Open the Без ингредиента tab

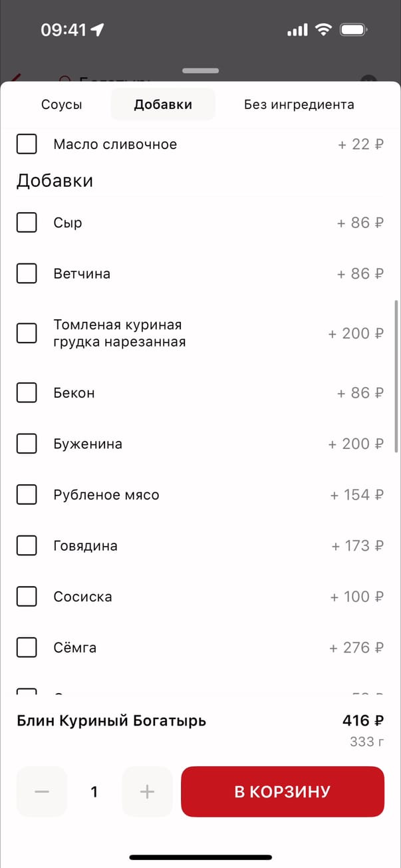pos(299,104)
